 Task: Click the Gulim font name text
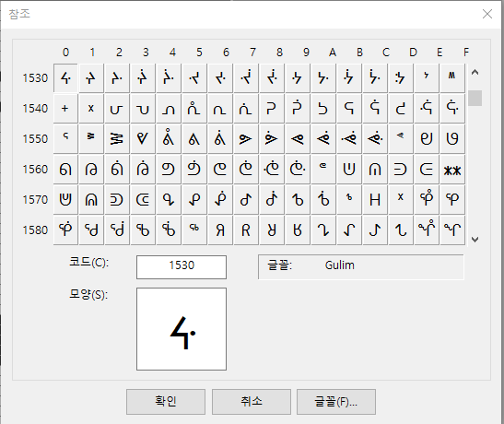tap(339, 265)
